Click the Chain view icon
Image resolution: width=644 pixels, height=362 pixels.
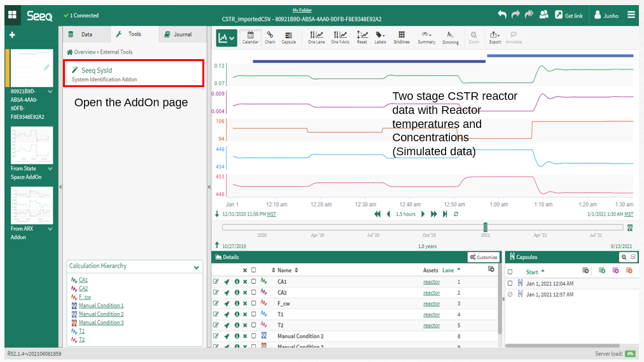(270, 38)
